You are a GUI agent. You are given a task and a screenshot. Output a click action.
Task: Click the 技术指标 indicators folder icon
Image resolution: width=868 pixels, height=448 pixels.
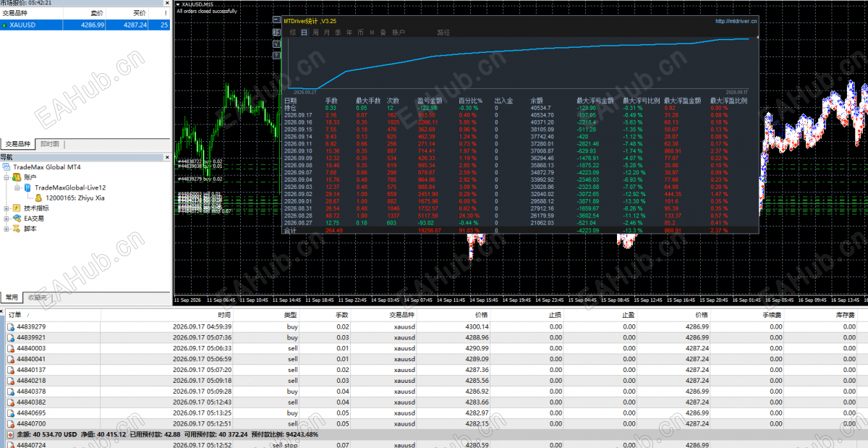(x=17, y=208)
